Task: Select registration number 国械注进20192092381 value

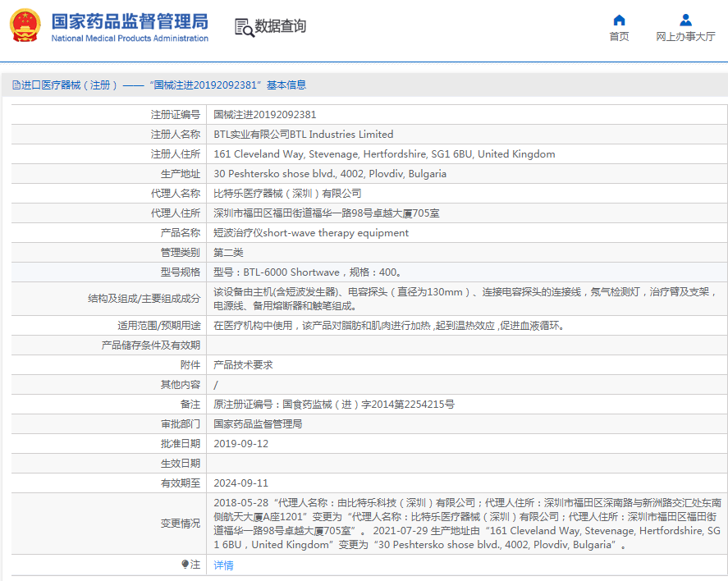Action: (x=264, y=115)
